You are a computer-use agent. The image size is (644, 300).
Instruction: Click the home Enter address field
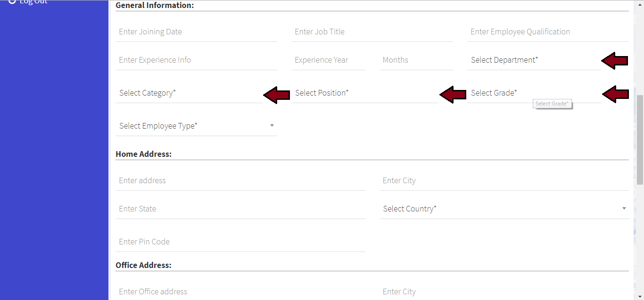(240, 181)
